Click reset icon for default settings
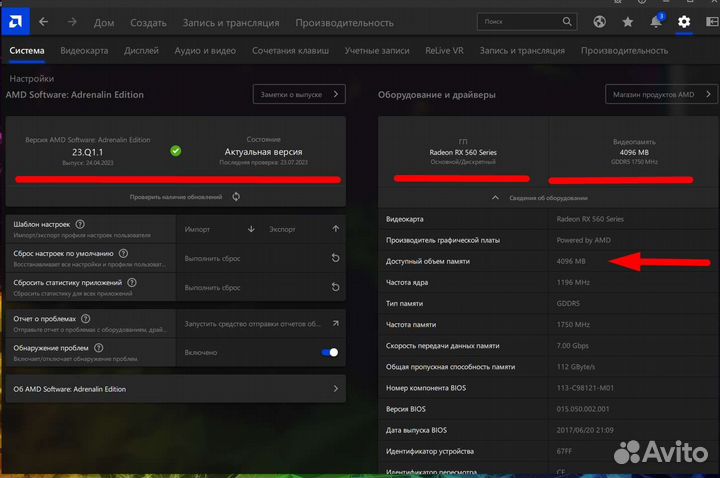 [x=336, y=258]
